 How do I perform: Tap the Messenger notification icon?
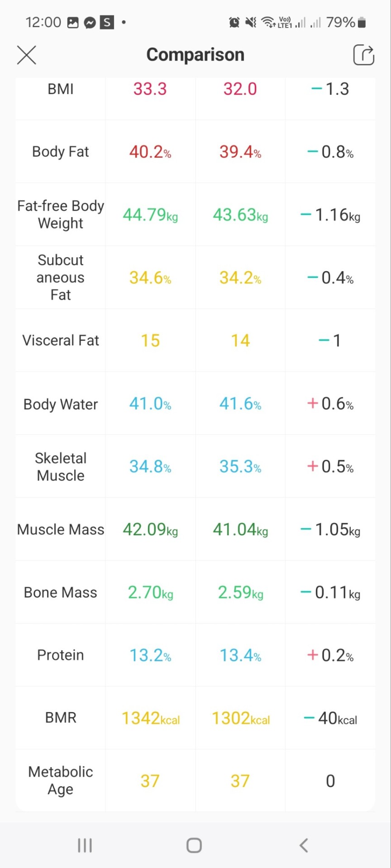[90, 22]
